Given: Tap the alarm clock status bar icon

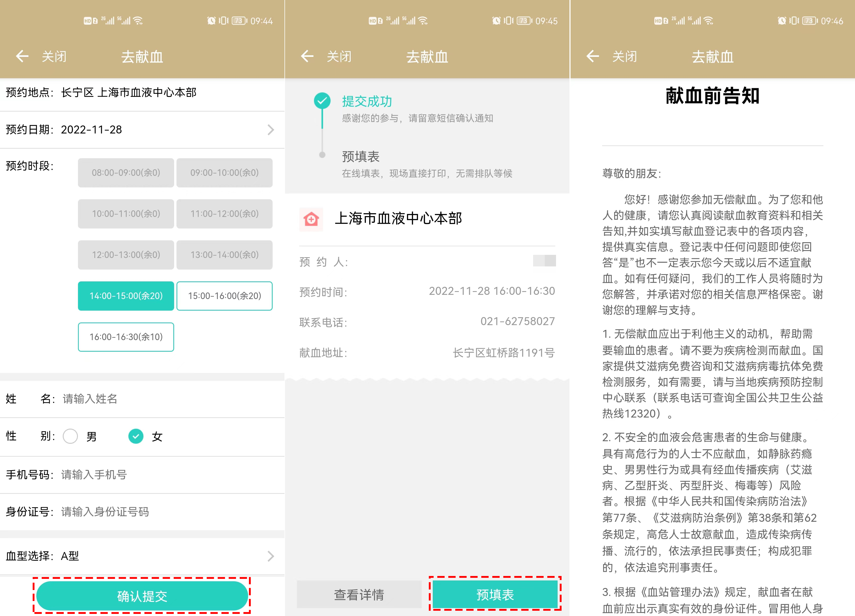Looking at the screenshot, I should 212,21.
